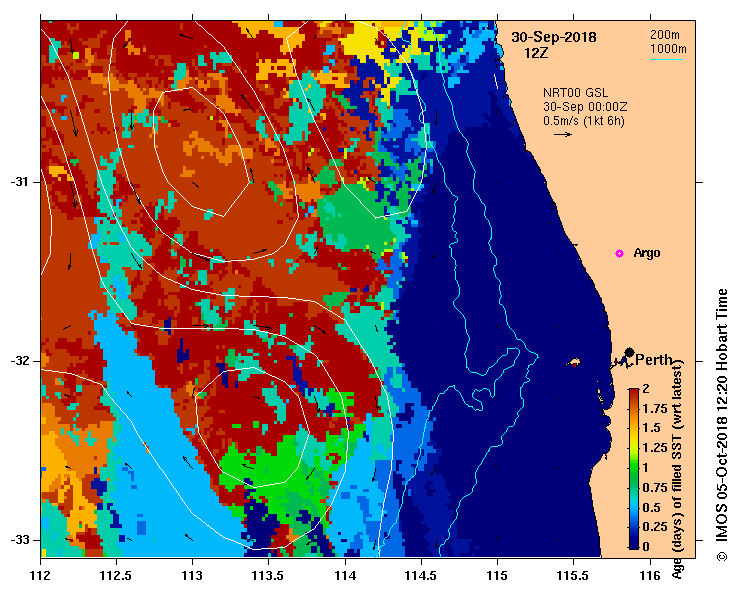Click the colorbar value '1.75'
Viewport: 739px width, 592px height.
[x=655, y=409]
